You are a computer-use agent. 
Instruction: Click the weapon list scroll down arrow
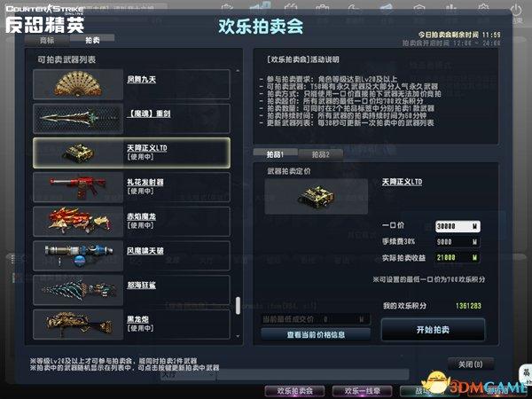point(238,336)
